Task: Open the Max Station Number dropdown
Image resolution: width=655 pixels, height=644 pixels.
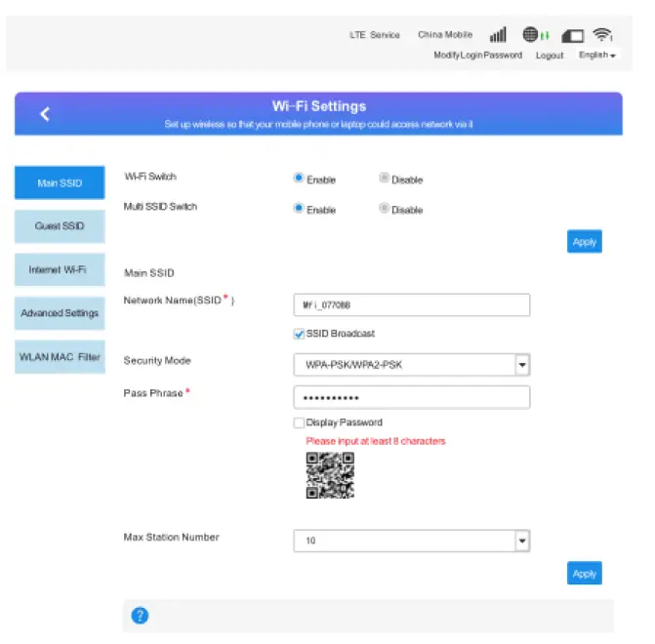Action: coord(412,541)
